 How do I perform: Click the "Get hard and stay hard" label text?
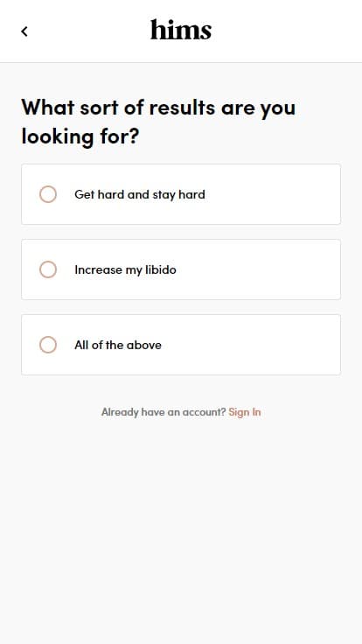click(x=140, y=194)
